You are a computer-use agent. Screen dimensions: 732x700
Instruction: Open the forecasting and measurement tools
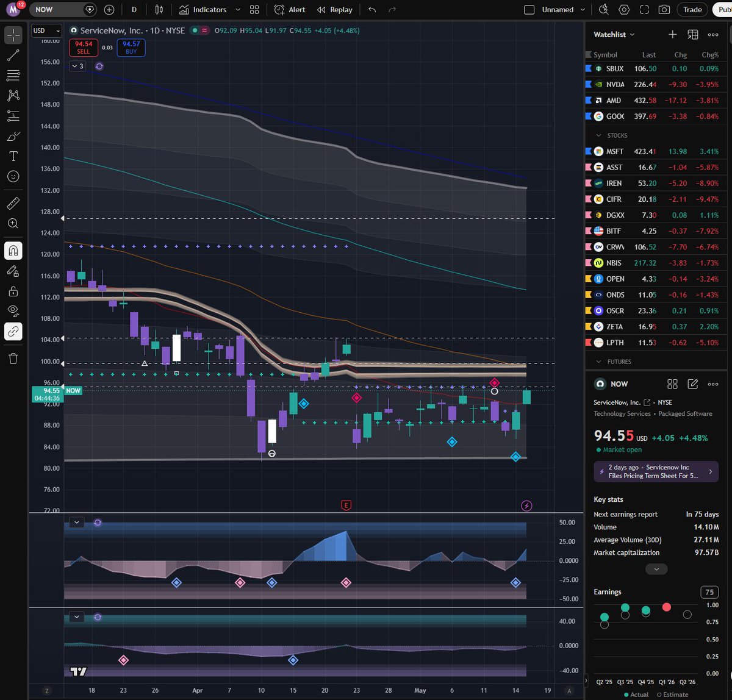[13, 116]
